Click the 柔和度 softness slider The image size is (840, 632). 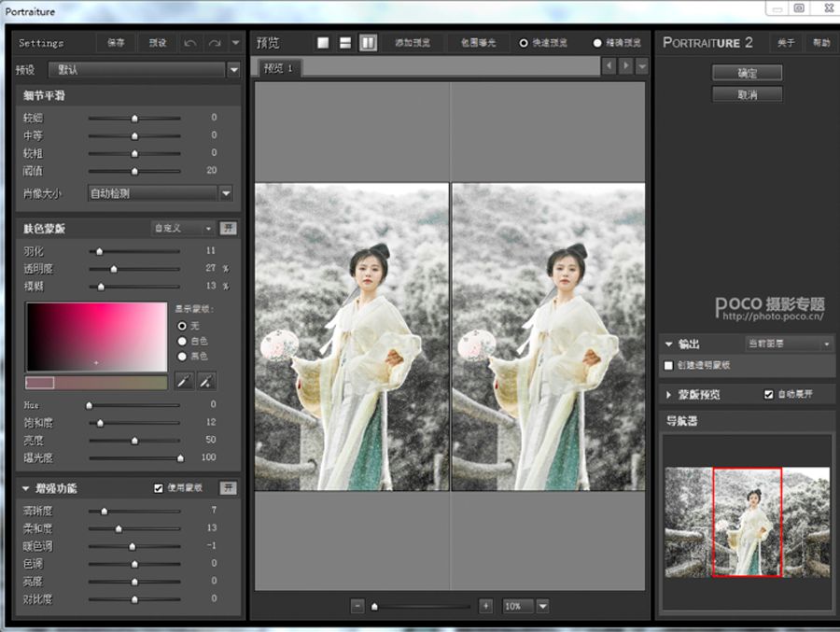134,528
